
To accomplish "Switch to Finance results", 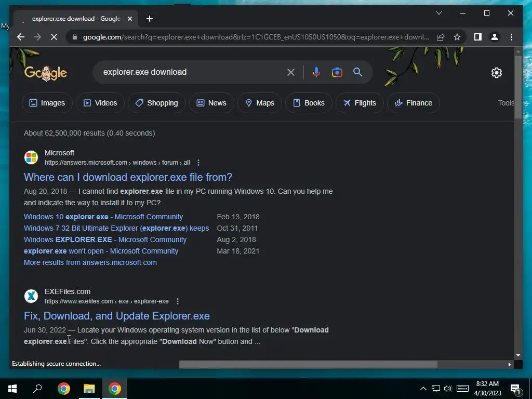I will [413, 103].
